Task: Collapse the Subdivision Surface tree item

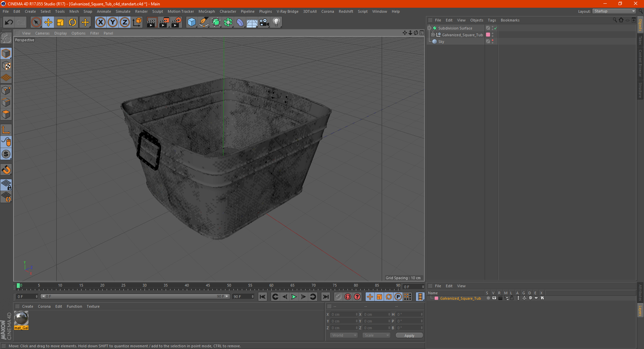Action: (429, 28)
